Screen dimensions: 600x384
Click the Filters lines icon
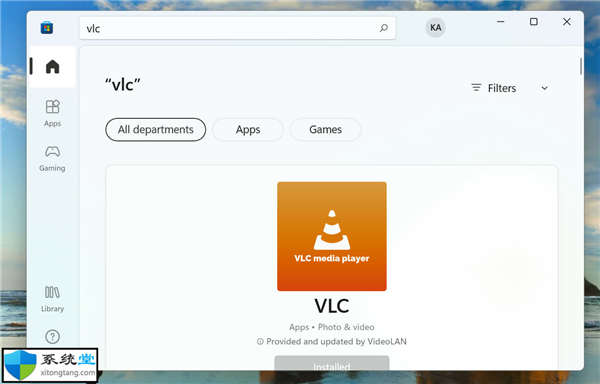(x=476, y=88)
